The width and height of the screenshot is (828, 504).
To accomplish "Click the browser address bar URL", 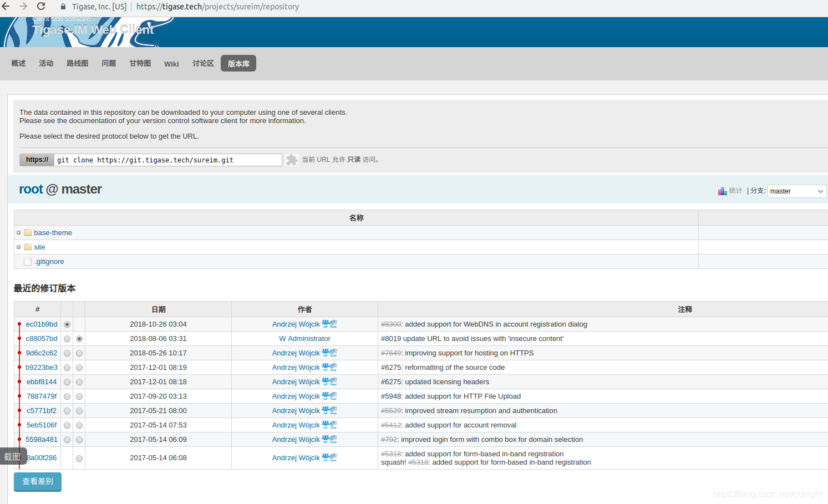I will [217, 7].
